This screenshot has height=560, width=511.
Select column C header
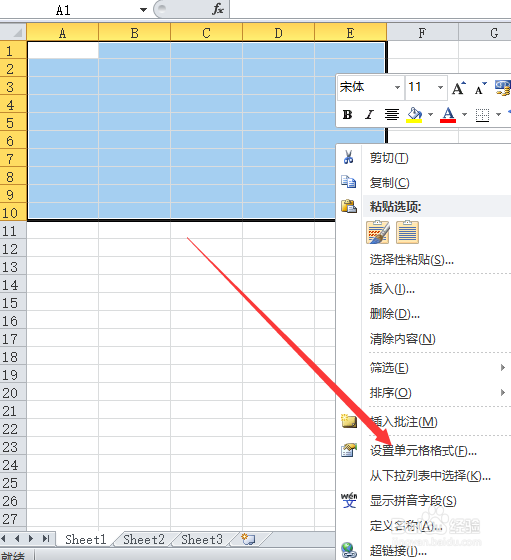(206, 33)
